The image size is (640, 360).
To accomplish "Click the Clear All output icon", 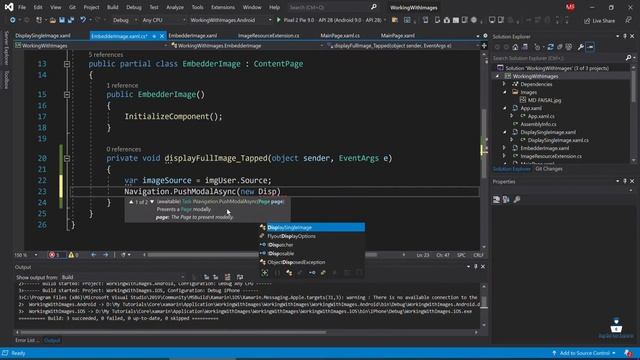I will pos(227,277).
